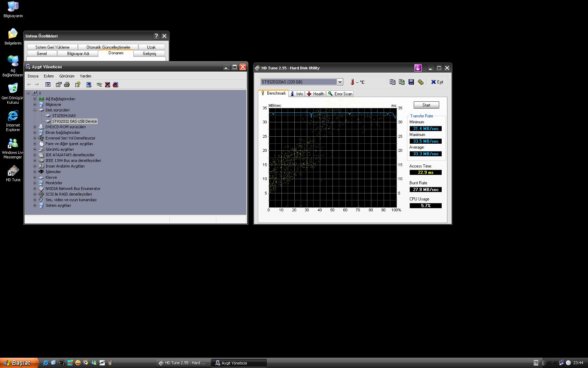Switch to the Error Scan tab
Viewport: 588px width, 368px height.
pos(340,94)
